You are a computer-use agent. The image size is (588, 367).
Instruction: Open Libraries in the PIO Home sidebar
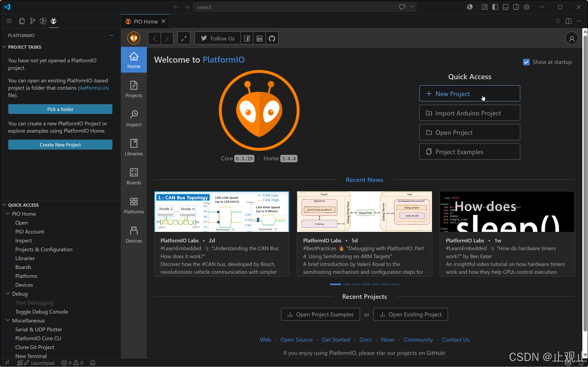[134, 147]
